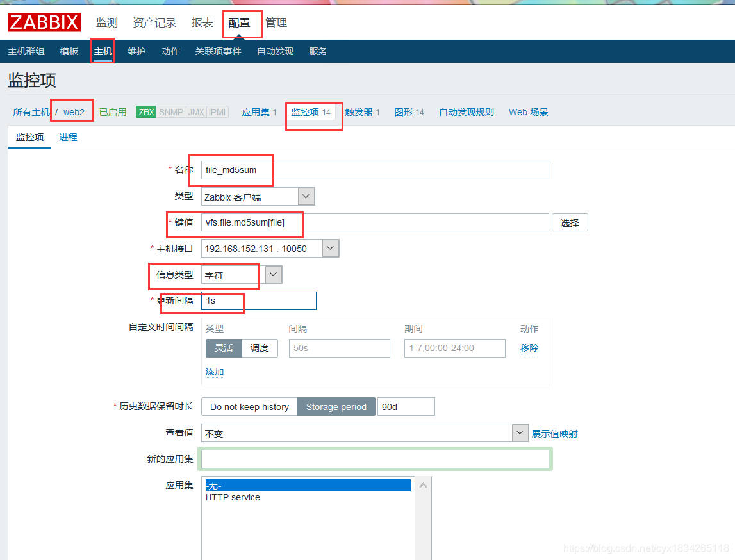Open Web 场景 link
735x560 pixels.
click(528, 112)
